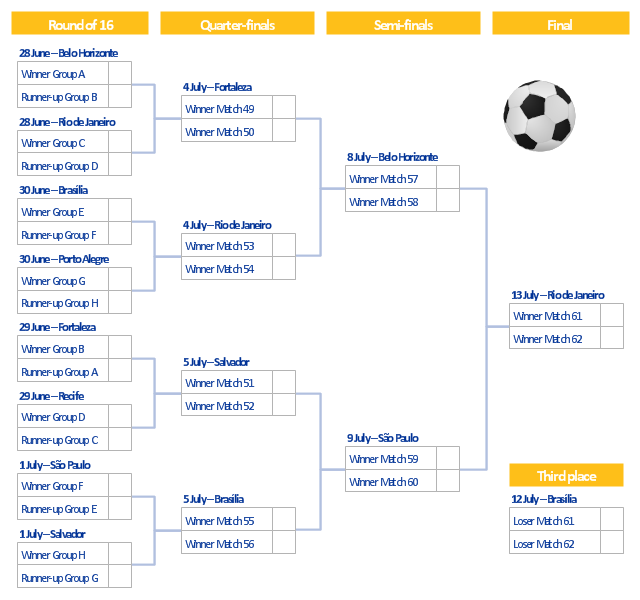This screenshot has width=640, height=600.
Task: Click score box beside Winner Match 58
Action: 448,200
